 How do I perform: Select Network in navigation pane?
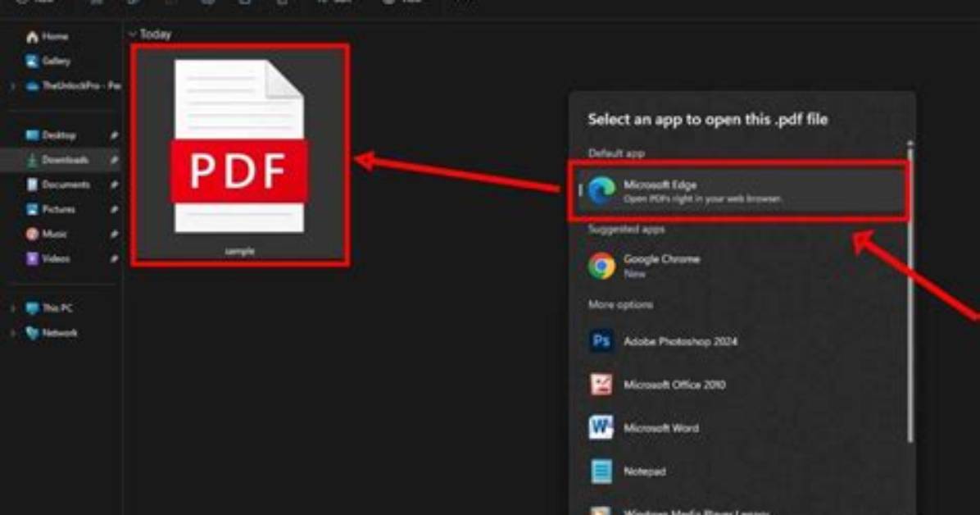point(52,332)
